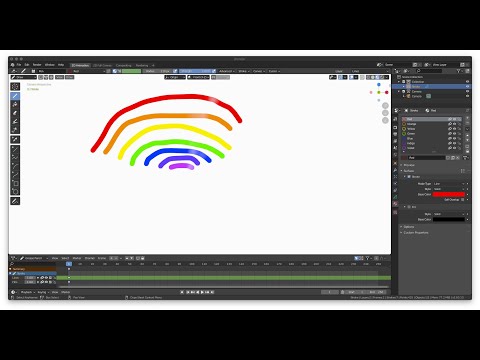Hide the Blue material eye icon
Viewport: 480px width, 360px height.
tap(454, 138)
